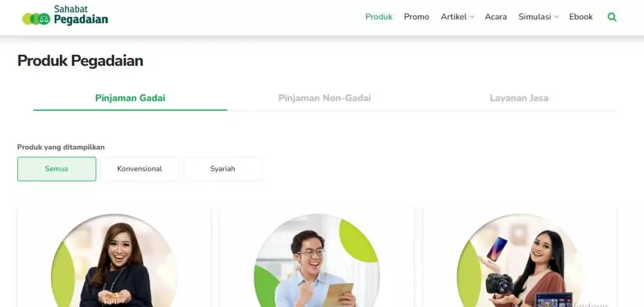
Task: Select the Semua filter option
Action: click(x=57, y=169)
